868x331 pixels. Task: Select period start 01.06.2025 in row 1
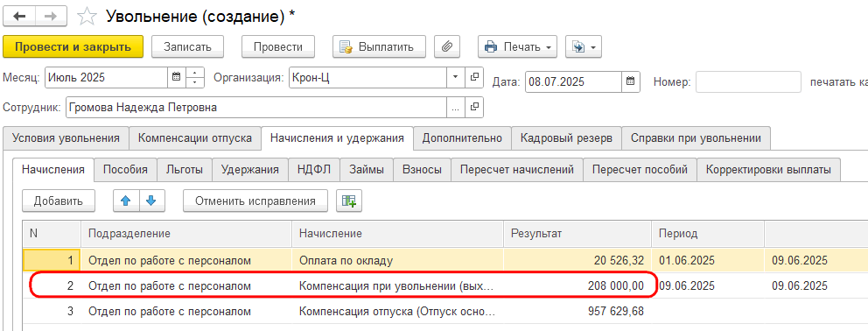click(x=708, y=260)
